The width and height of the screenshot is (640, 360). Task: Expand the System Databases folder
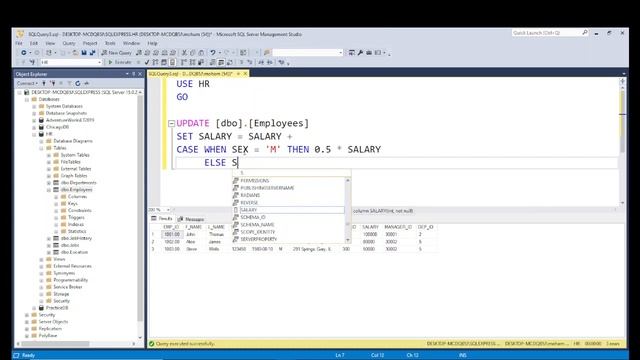coord(34,106)
